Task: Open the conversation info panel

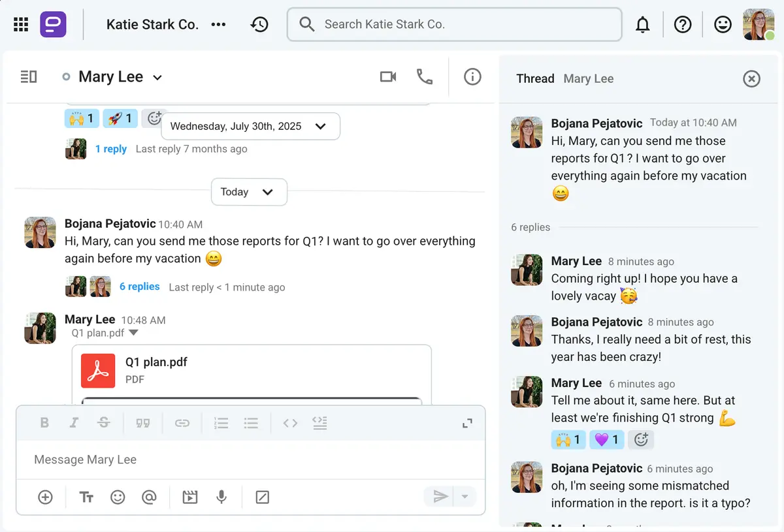Action: click(472, 77)
